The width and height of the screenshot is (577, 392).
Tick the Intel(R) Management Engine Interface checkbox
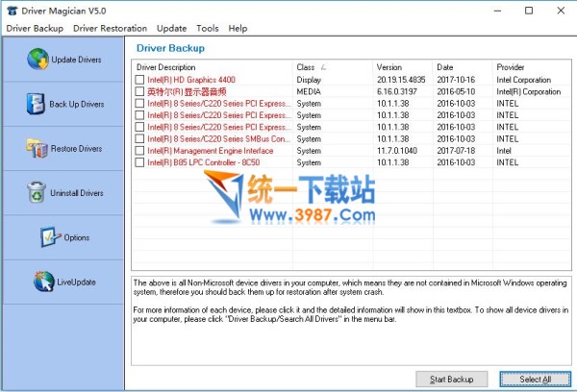tap(140, 151)
